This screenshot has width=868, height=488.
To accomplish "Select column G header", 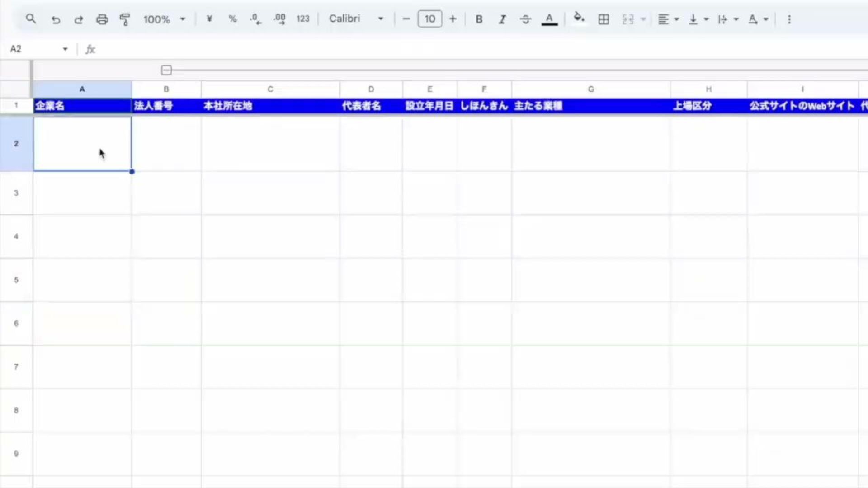I will point(591,89).
